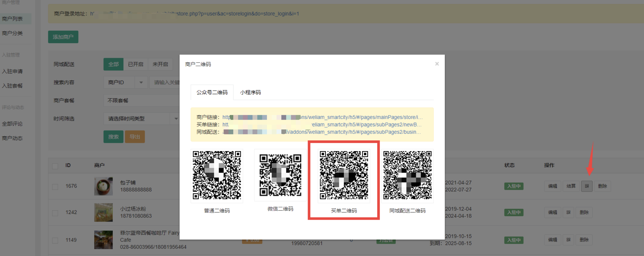Open the merchant login address link

195,13
